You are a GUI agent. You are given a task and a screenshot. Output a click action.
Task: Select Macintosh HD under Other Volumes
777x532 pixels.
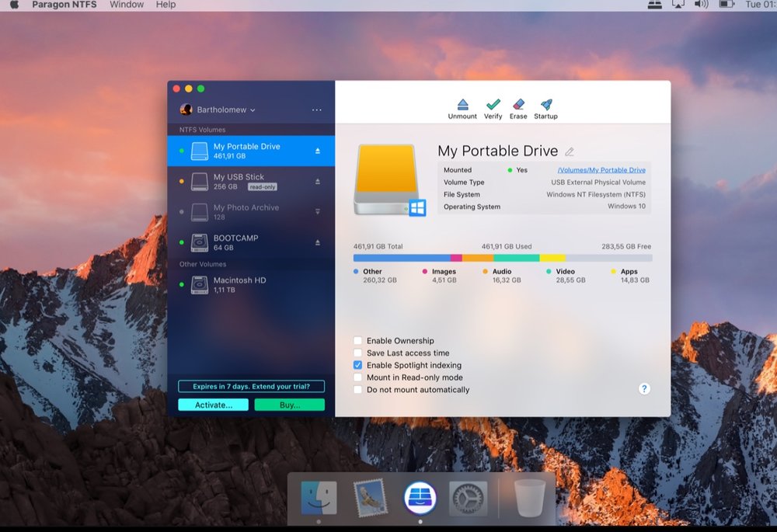pos(251,285)
